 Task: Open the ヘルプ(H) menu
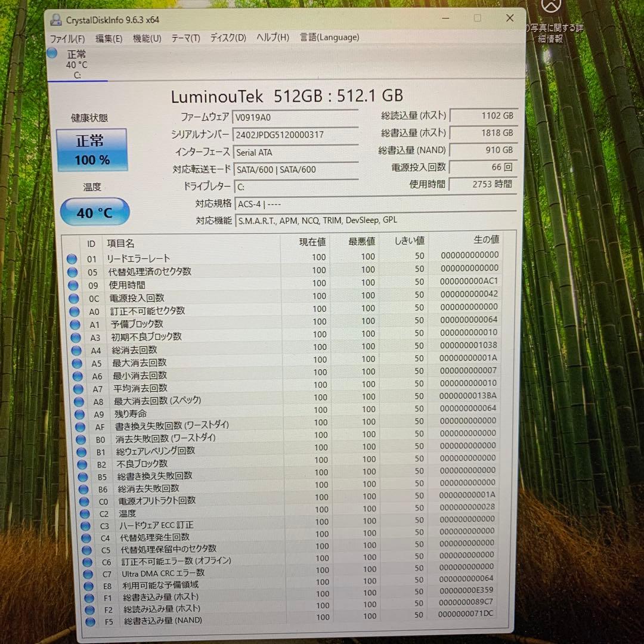click(x=273, y=37)
